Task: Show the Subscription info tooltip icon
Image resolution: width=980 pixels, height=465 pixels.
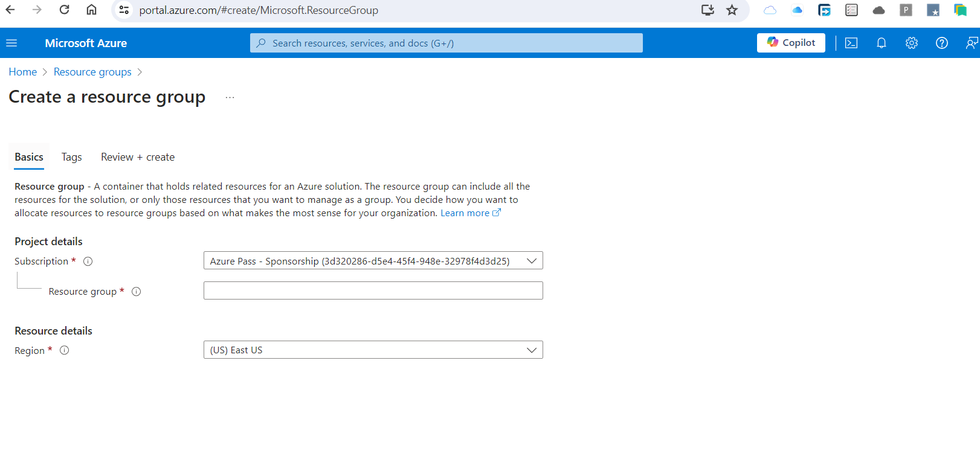Action: point(88,261)
